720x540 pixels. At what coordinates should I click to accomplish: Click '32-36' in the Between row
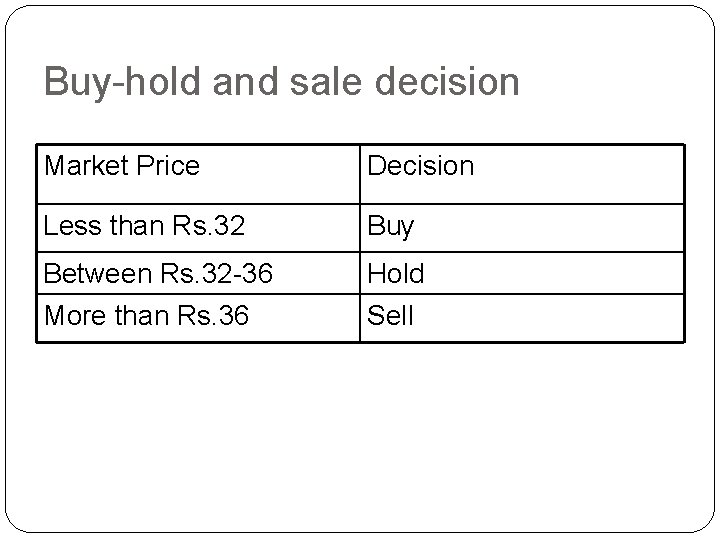tap(237, 273)
